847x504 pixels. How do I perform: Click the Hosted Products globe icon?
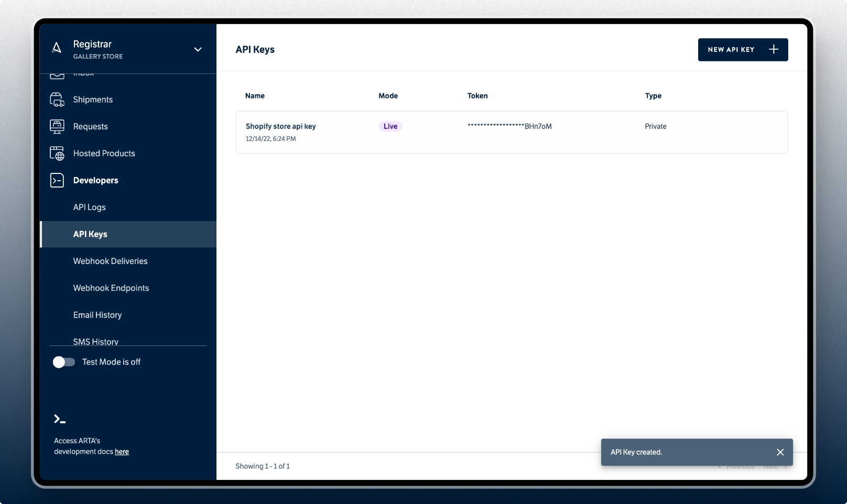pyautogui.click(x=58, y=153)
